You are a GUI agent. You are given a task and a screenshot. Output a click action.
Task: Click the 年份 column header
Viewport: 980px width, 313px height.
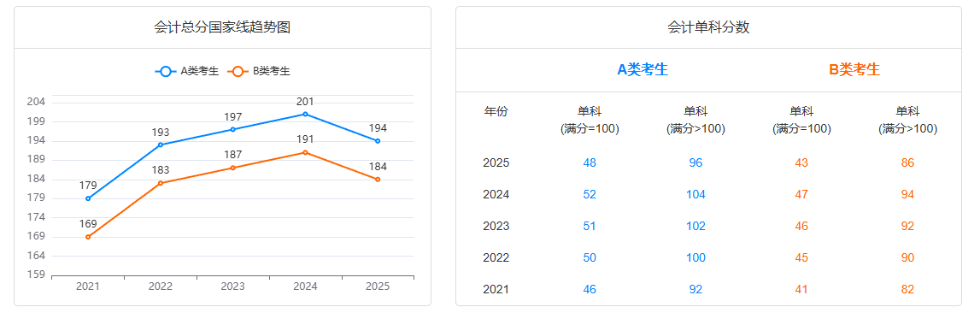496,112
